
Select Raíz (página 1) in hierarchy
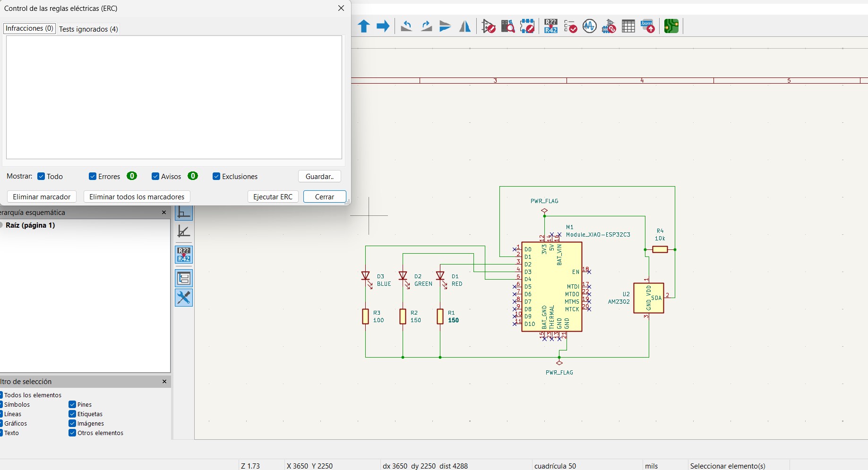tap(30, 225)
